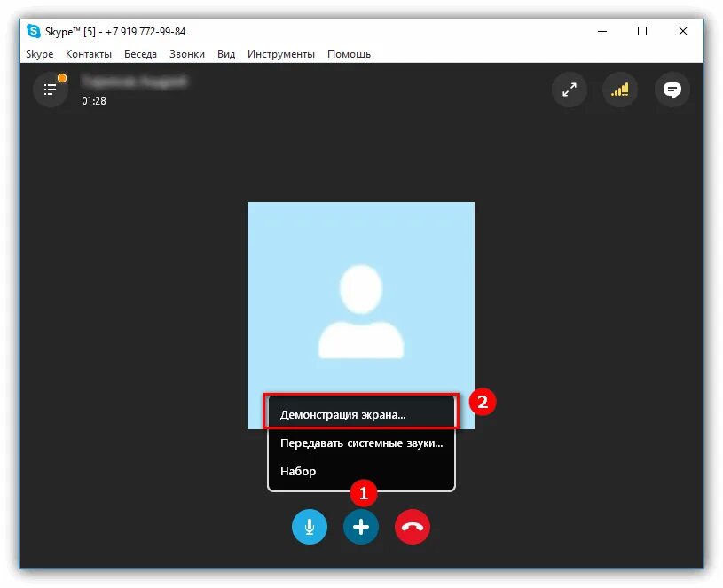
Task: Open the recent conversations list icon
Action: click(x=51, y=90)
